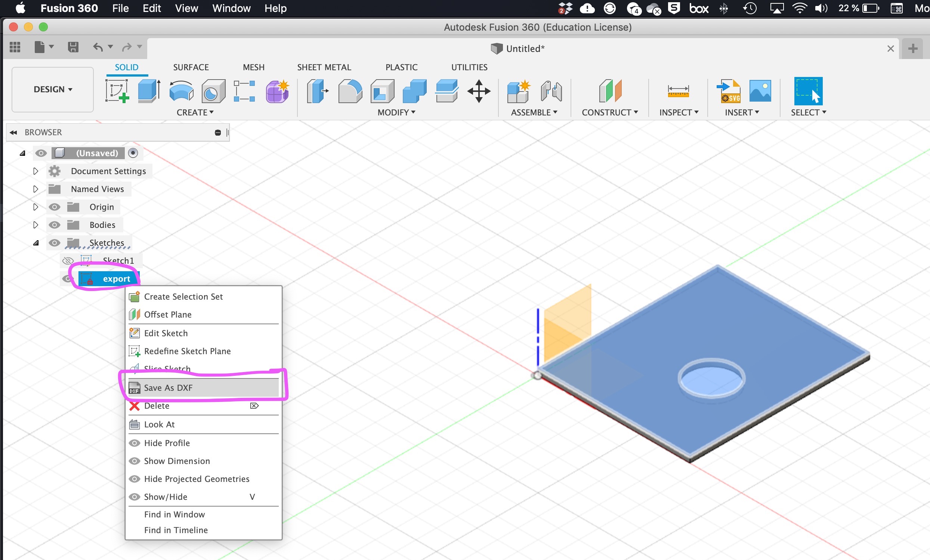Click the Shell tool icon
930x560 pixels.
tap(382, 91)
